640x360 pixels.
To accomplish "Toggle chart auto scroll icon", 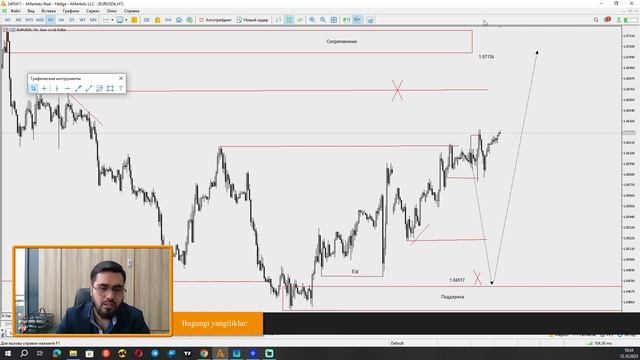I will [346, 20].
